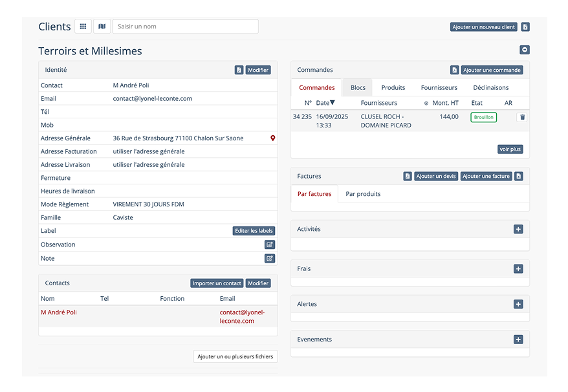Click the refresh icon above Commandes panel
568x392 pixels.
(x=524, y=49)
